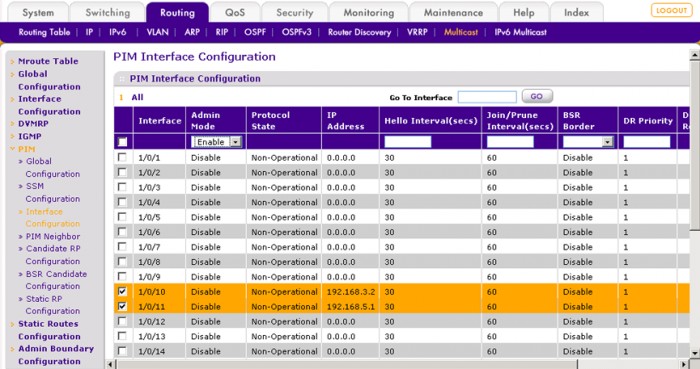Check the box for interface 1/0/9
Viewport: 700px width, 369px height.
[122, 276]
